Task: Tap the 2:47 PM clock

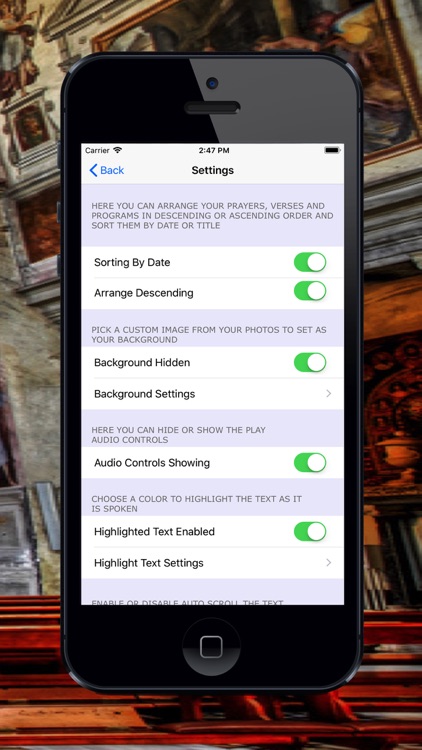Action: [x=214, y=150]
